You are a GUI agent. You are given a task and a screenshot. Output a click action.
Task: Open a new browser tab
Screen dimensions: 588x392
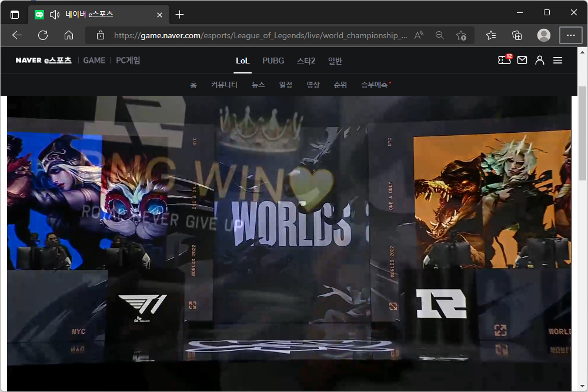[x=179, y=15]
